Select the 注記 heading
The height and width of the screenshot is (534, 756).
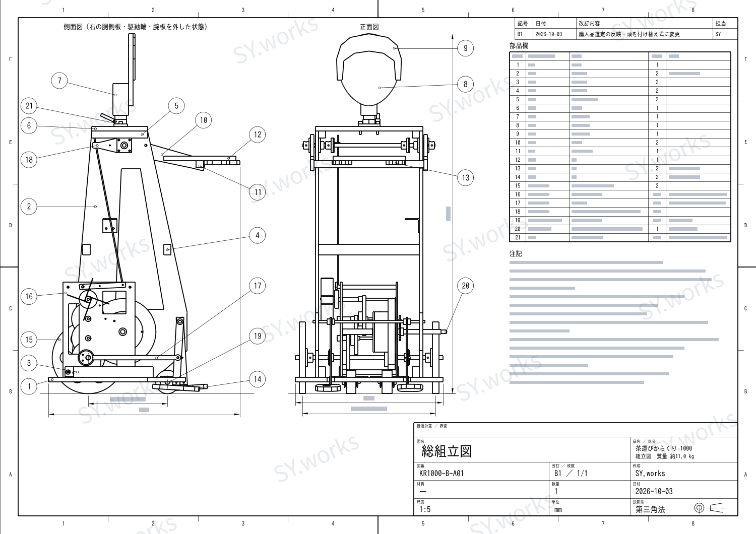pyautogui.click(x=516, y=253)
